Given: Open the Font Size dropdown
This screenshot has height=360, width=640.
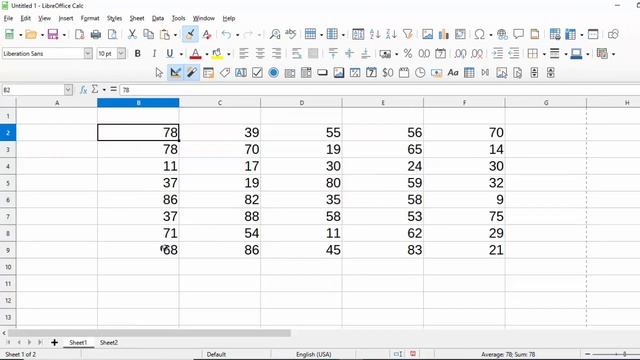Looking at the screenshot, I should point(121,53).
